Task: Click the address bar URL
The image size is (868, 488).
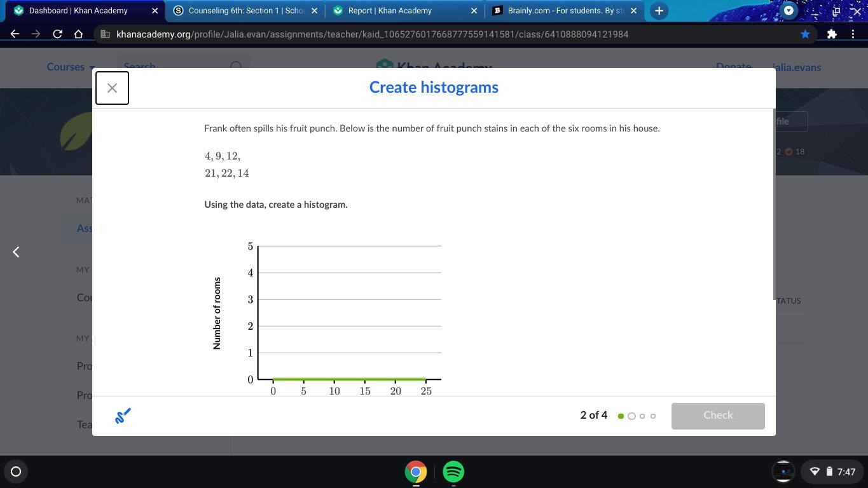Action: [372, 34]
